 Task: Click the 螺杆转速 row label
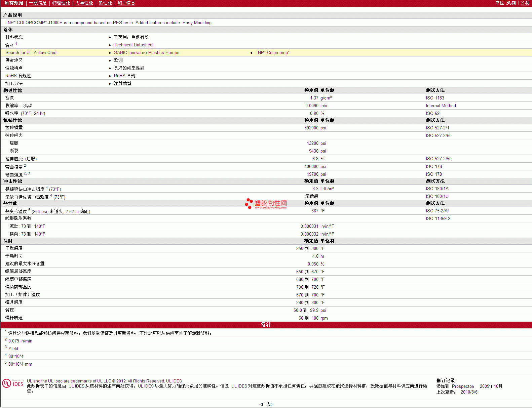(x=14, y=318)
